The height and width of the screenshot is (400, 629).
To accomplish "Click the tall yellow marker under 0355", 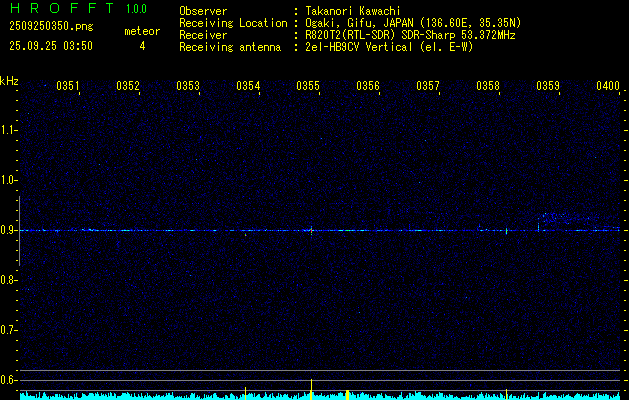I will point(311,389).
